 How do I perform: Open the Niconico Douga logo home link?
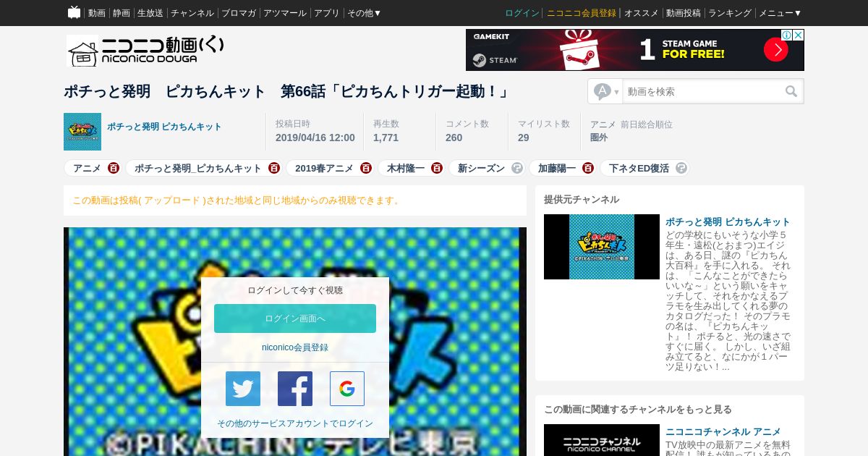point(145,51)
